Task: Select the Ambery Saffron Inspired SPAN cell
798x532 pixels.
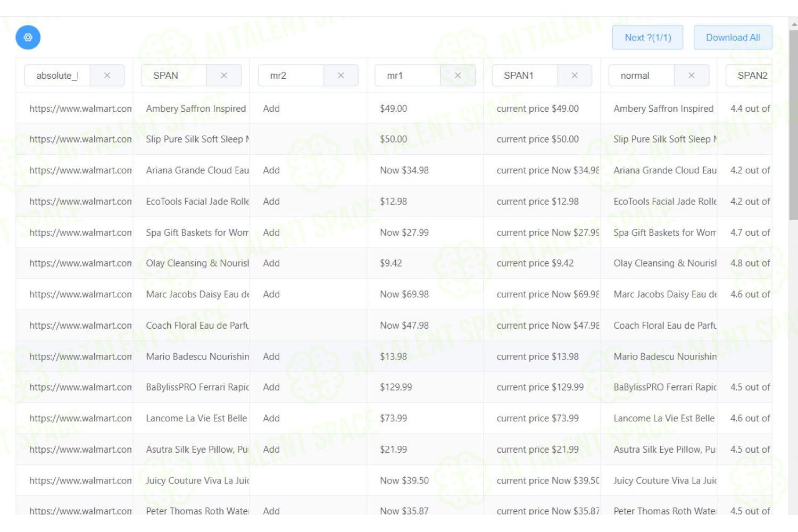Action: (x=192, y=109)
